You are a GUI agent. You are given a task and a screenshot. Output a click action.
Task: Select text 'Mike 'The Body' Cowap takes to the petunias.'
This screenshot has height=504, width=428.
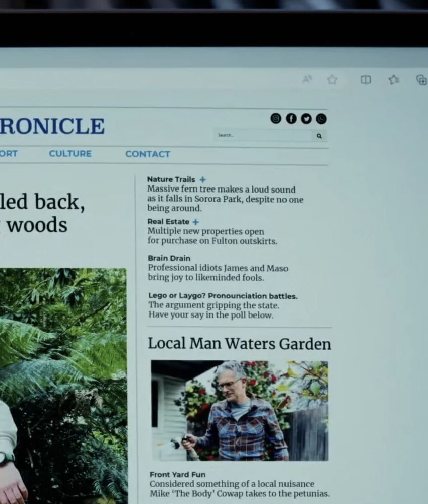click(240, 494)
